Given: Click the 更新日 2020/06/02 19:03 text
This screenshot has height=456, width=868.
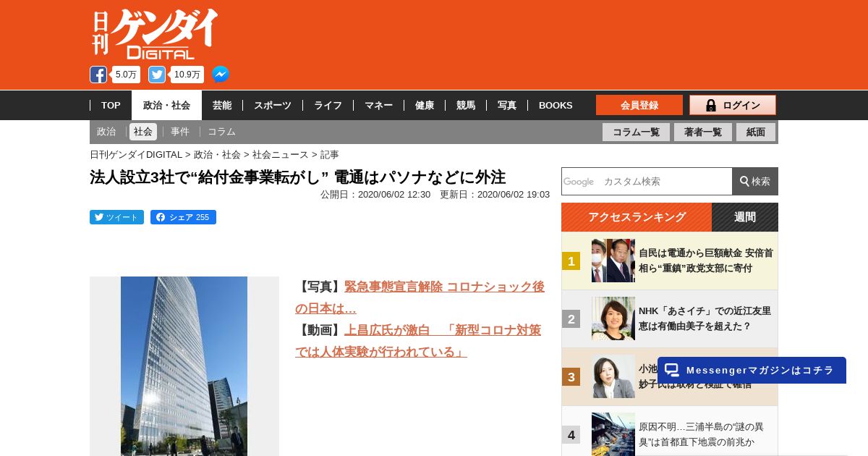Looking at the screenshot, I should tap(495, 195).
